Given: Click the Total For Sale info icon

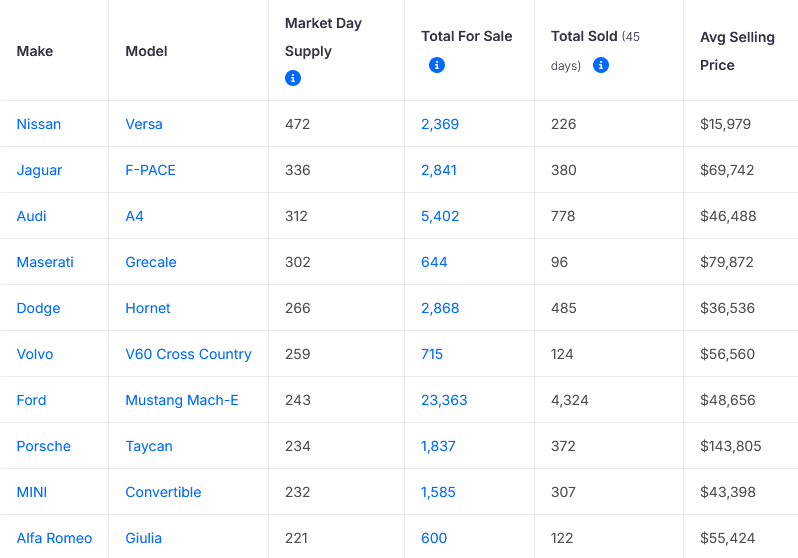Looking at the screenshot, I should pos(437,65).
